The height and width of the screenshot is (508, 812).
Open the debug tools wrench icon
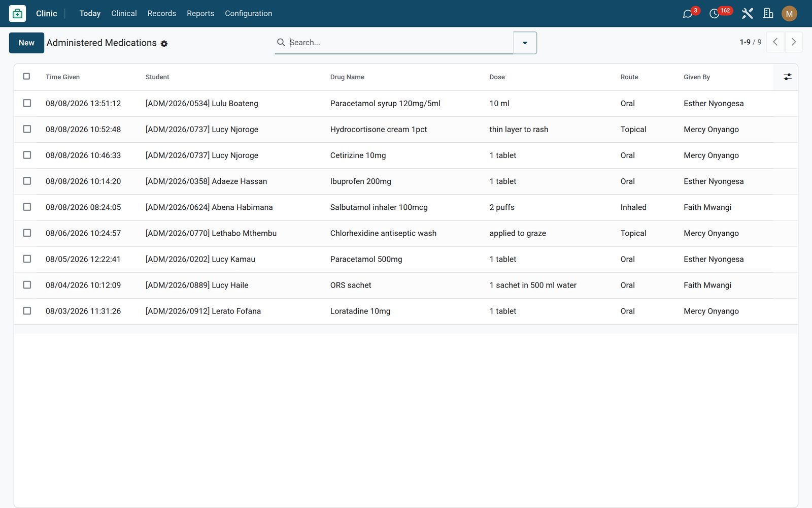[747, 14]
